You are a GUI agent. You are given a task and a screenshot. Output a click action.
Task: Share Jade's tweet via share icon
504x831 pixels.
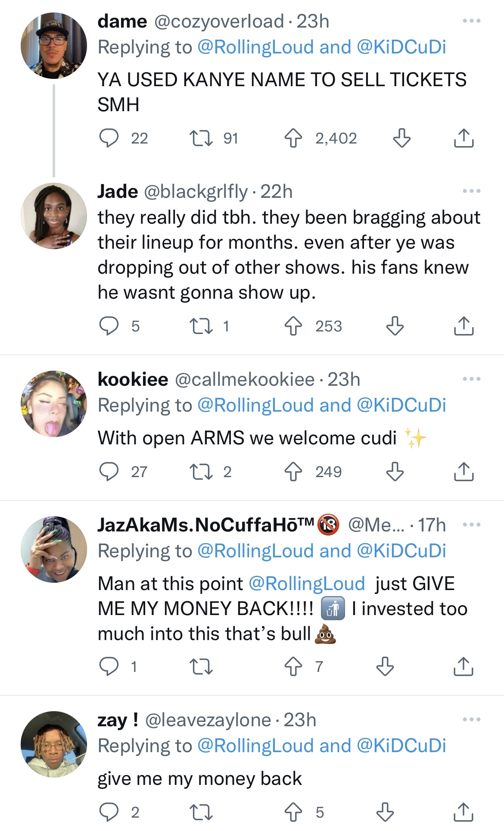coord(464,326)
